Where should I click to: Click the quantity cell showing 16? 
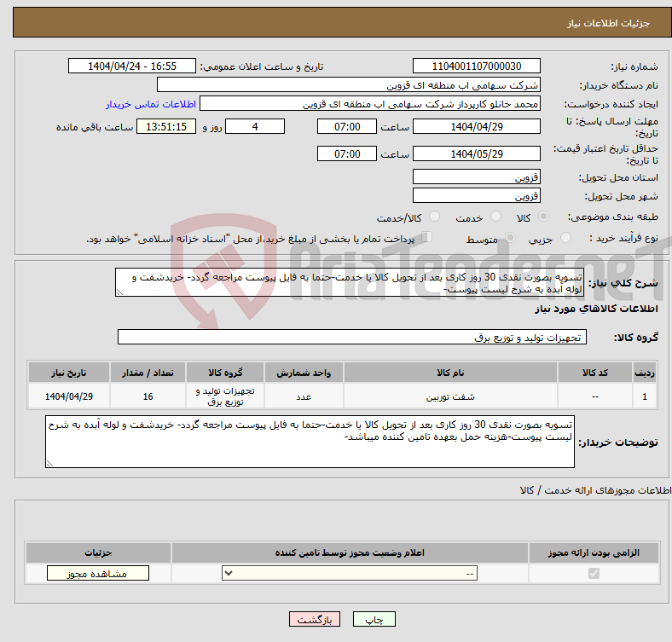[148, 396]
